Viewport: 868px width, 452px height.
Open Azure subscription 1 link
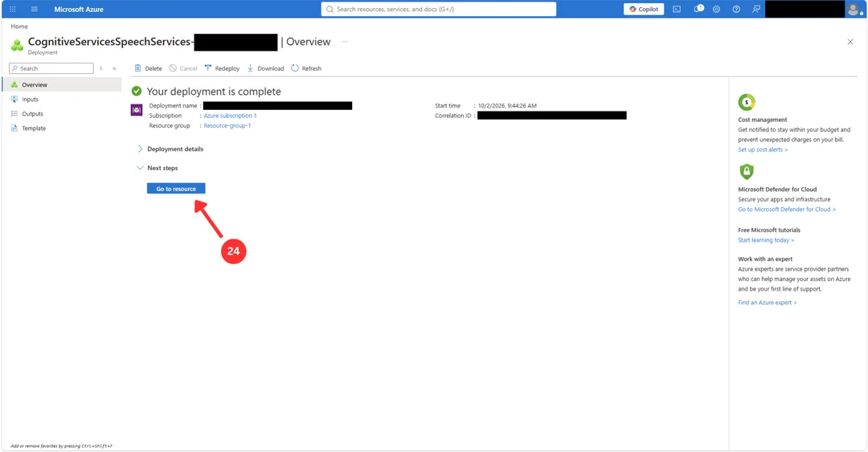(x=231, y=116)
